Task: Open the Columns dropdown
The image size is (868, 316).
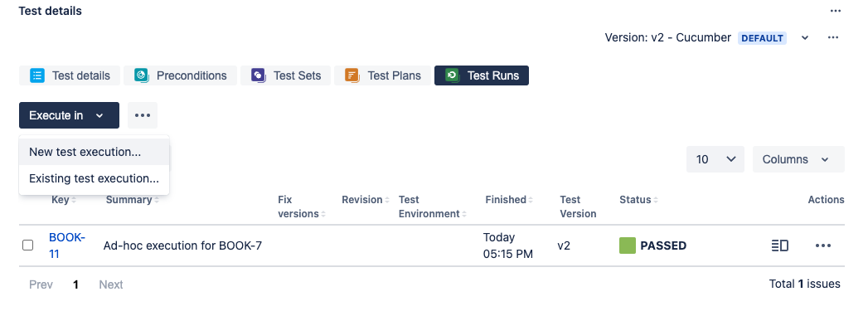Action: click(798, 159)
